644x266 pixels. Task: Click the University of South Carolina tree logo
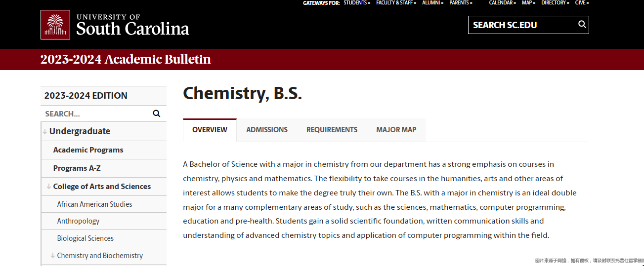click(55, 25)
